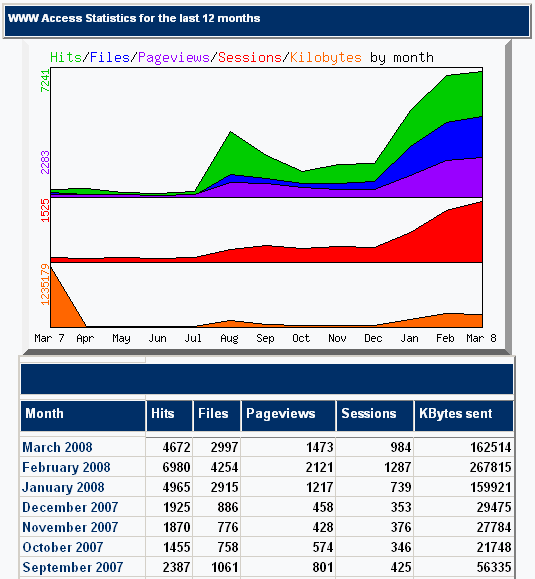535x579 pixels.
Task: Click the orange Kilobytes legend label
Action: click(x=326, y=58)
